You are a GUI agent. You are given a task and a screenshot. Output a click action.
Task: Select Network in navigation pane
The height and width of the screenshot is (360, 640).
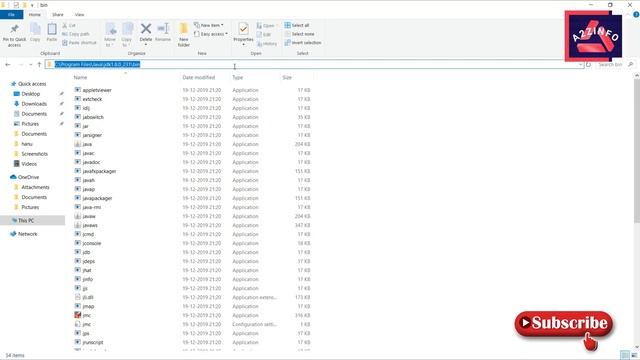pyautogui.click(x=27, y=234)
